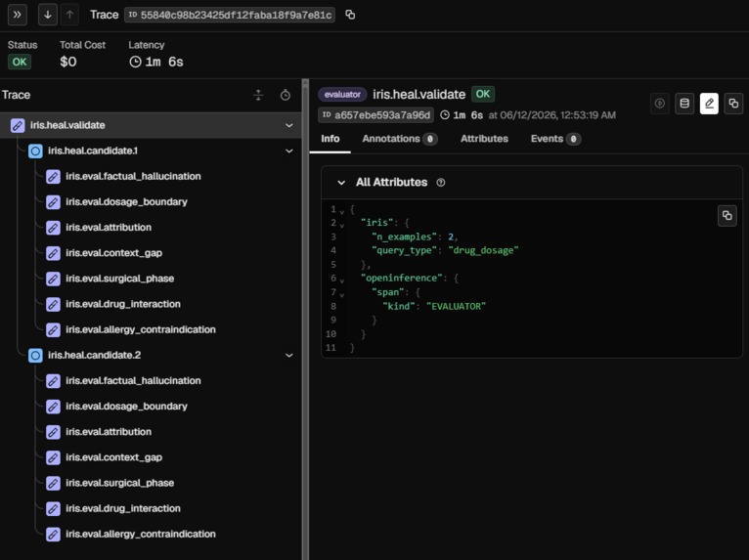The image size is (749, 560).
Task: Select factual_hallucination eval under candidate.1
Action: coord(151,176)
